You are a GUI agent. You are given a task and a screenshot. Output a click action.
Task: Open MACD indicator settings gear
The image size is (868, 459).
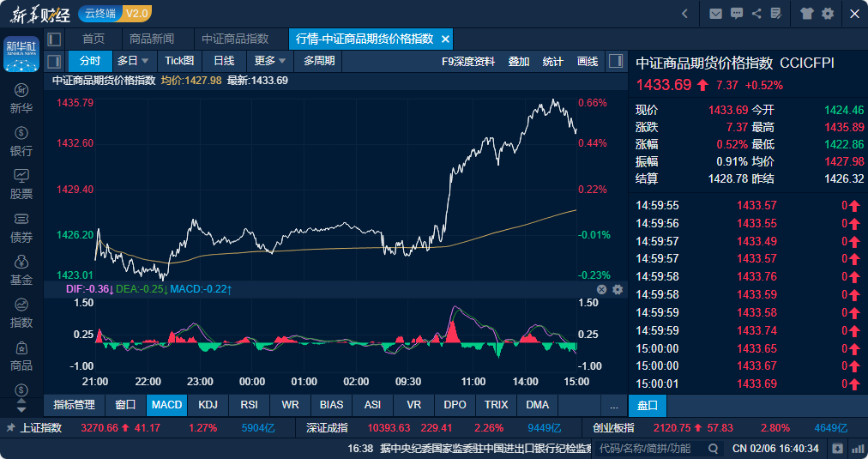coord(618,290)
